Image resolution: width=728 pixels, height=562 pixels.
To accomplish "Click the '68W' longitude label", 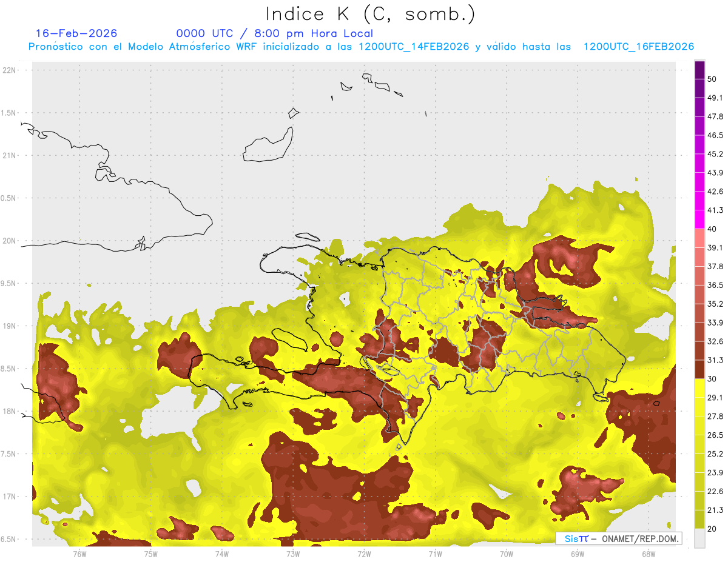I will [x=648, y=554].
